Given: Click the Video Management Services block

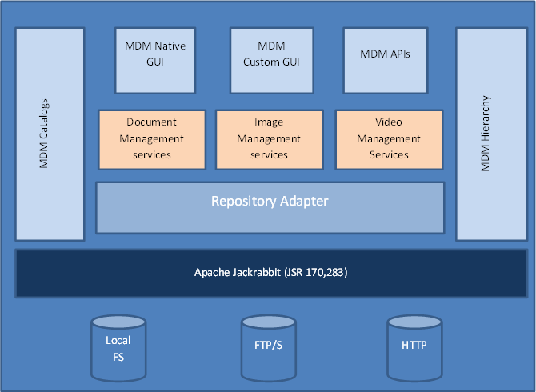Looking at the screenshot, I should [x=388, y=139].
